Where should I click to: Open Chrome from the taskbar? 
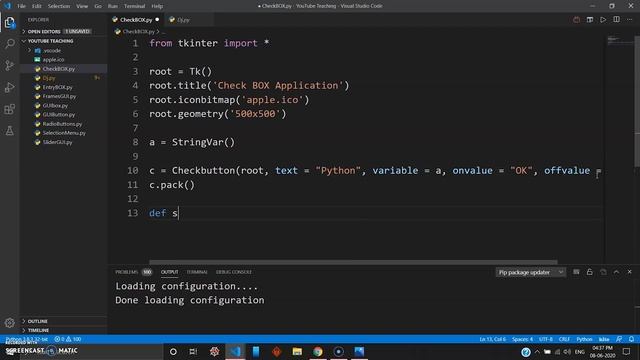(318, 351)
